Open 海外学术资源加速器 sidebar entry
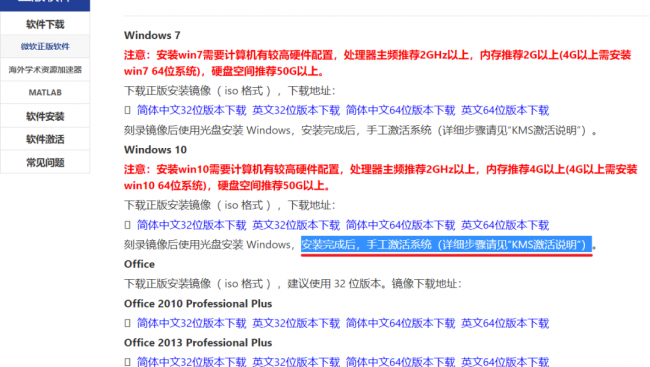The width and height of the screenshot is (650, 367). [x=45, y=70]
